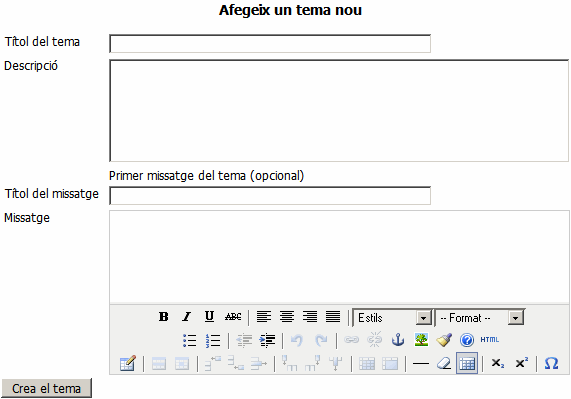Insert an anchor
This screenshot has height=399, width=571.
[398, 340]
